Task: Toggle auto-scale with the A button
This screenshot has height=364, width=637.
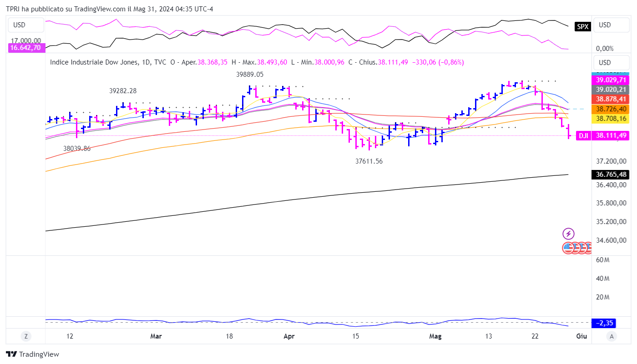Action: click(612, 336)
